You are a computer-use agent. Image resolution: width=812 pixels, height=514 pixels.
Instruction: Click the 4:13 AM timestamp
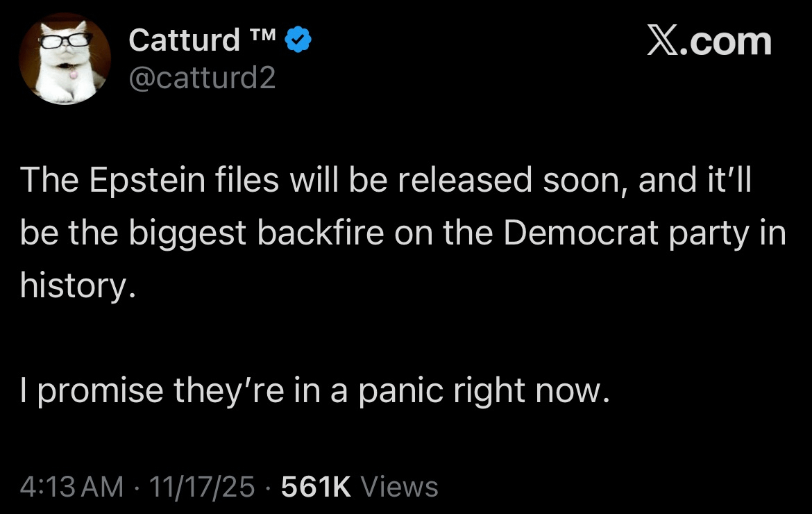72,486
